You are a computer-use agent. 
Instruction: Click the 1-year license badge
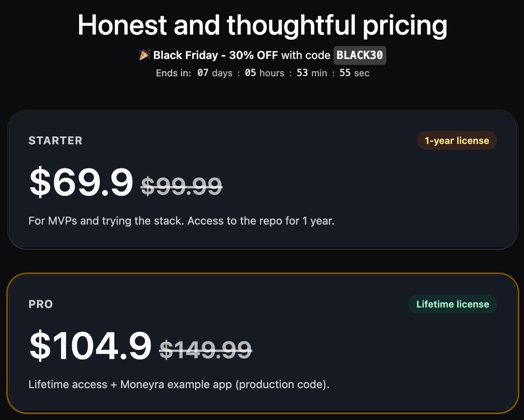point(457,141)
